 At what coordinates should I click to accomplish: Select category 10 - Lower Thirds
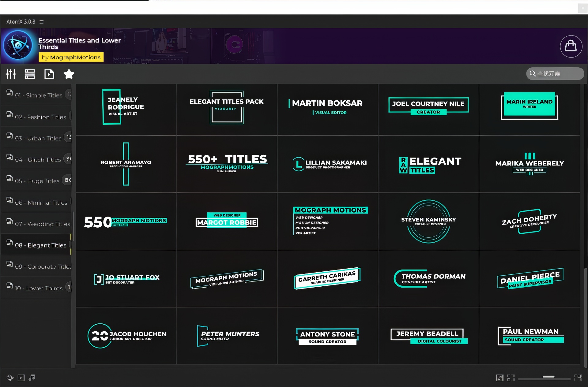click(36, 288)
